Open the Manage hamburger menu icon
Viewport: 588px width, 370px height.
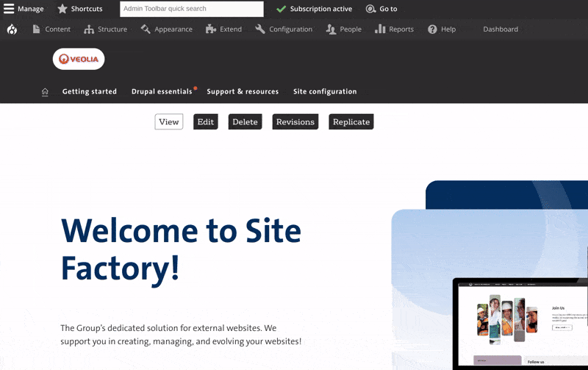tap(9, 9)
